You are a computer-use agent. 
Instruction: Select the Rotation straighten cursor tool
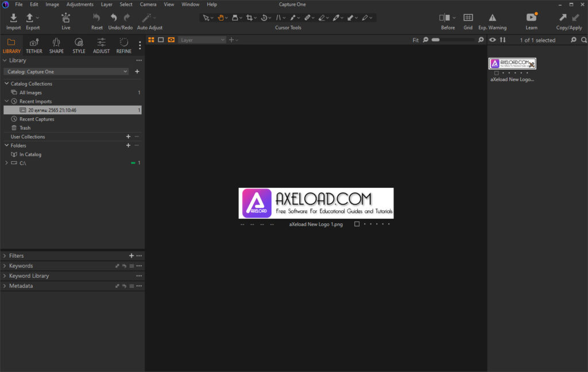click(x=264, y=18)
